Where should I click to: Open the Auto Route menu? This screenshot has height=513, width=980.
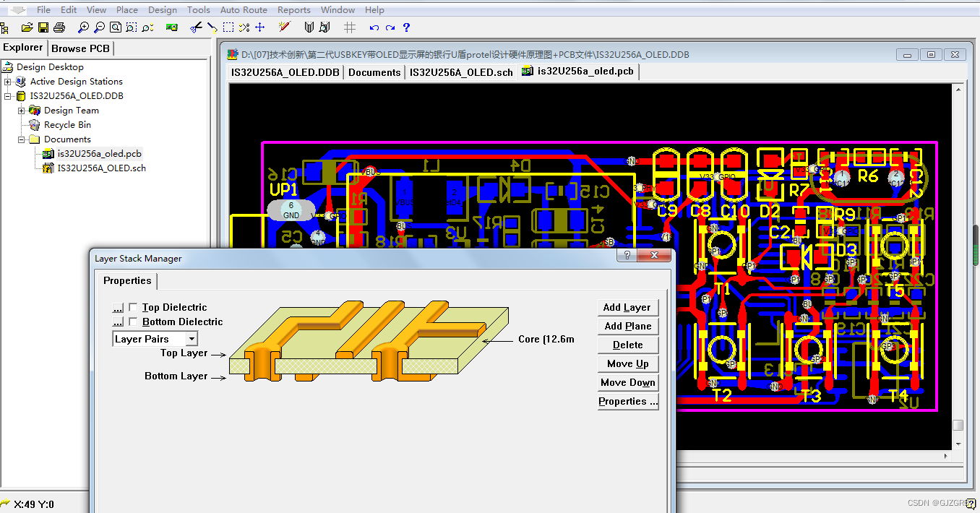click(244, 9)
